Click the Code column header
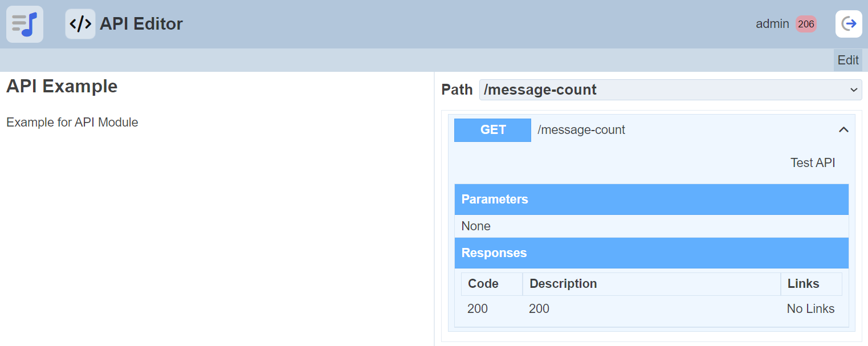This screenshot has height=346, width=868. click(483, 284)
